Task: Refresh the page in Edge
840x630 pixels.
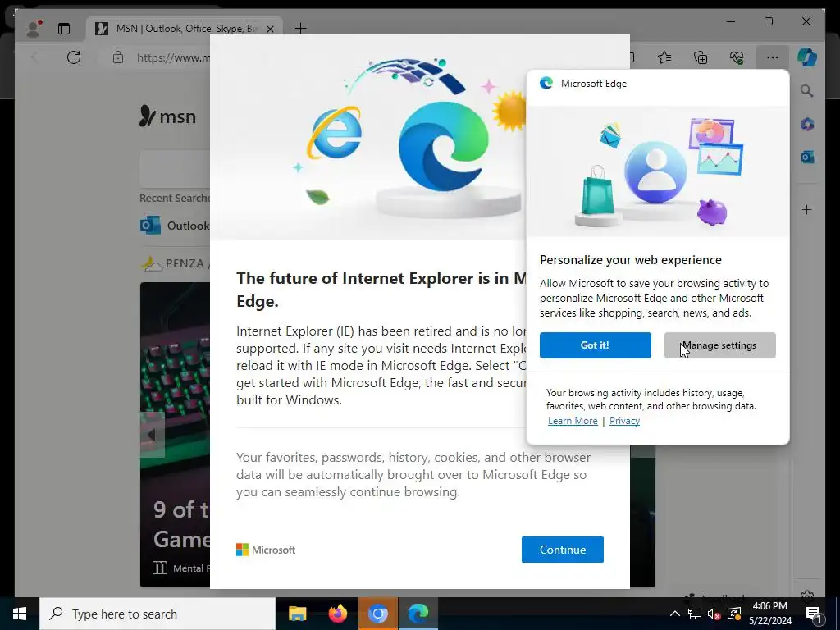Action: tap(74, 57)
